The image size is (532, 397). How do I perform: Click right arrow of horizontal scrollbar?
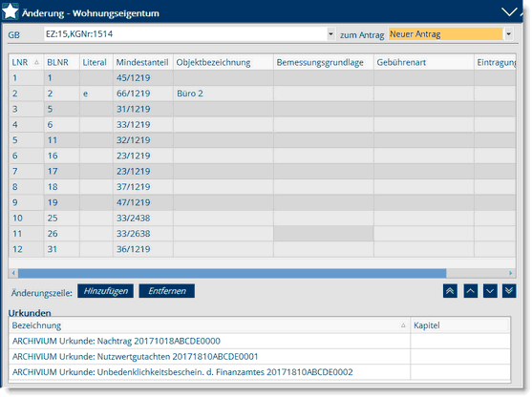511,273
